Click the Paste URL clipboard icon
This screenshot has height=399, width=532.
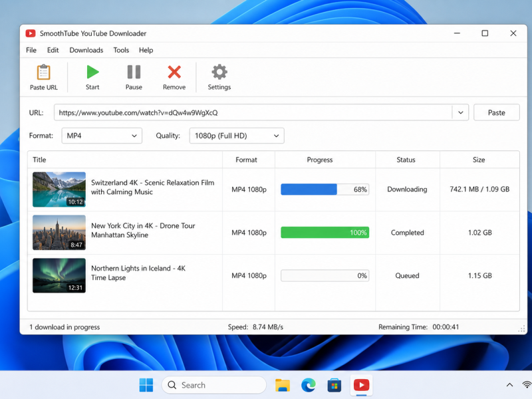pos(43,72)
